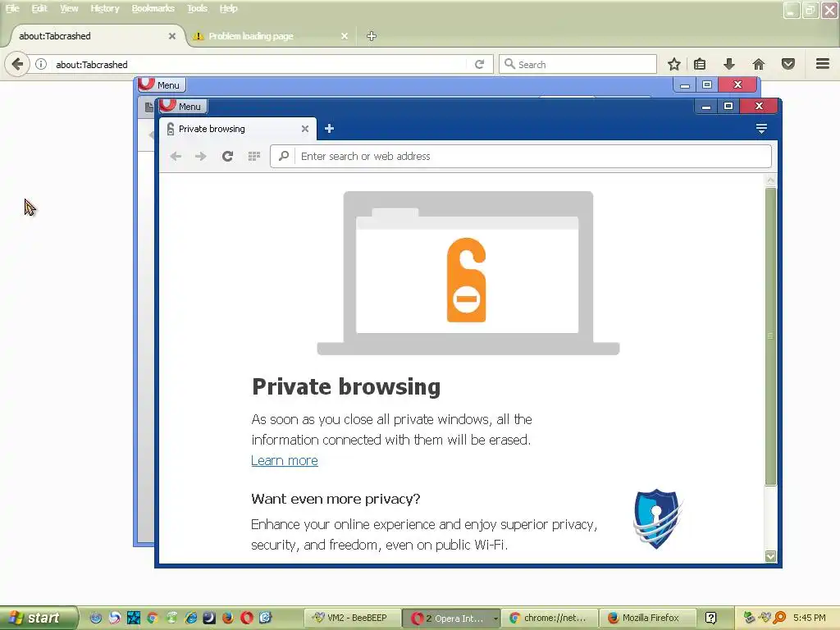Open Opera tab menu icon

point(761,129)
